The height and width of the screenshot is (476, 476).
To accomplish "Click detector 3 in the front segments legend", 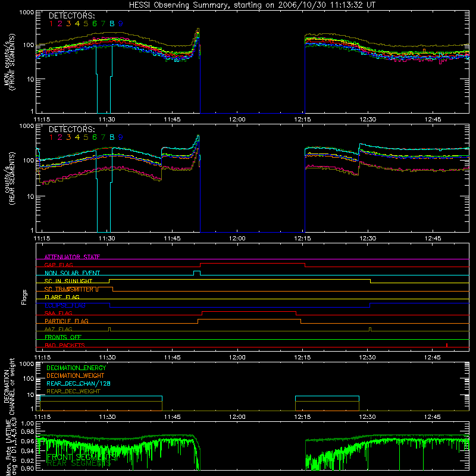I will pos(68,24).
